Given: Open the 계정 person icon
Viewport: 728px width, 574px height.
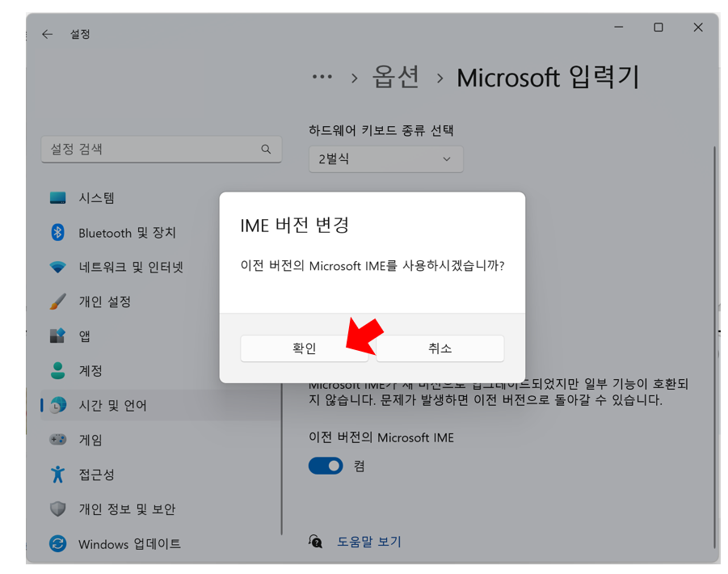Looking at the screenshot, I should [57, 370].
